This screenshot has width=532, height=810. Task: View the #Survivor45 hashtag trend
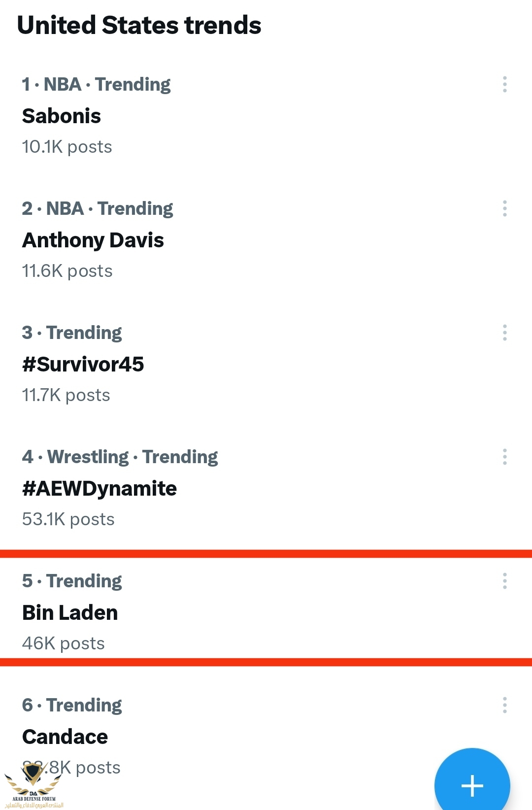point(83,365)
